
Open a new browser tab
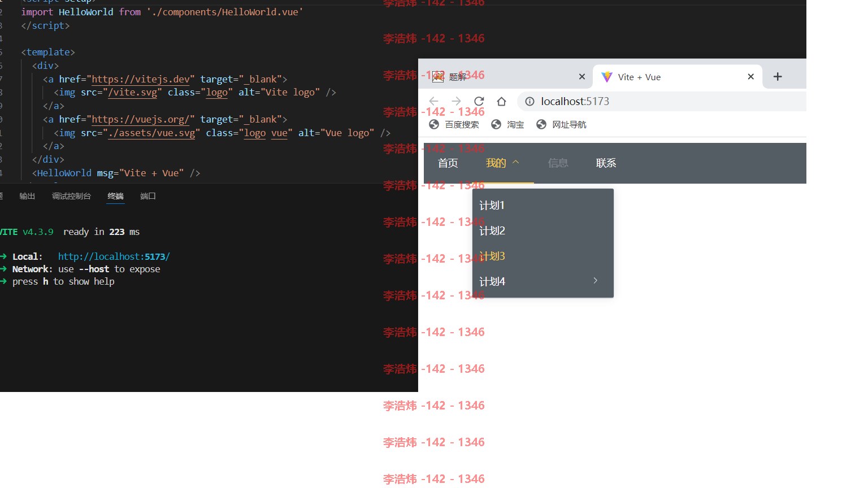778,77
